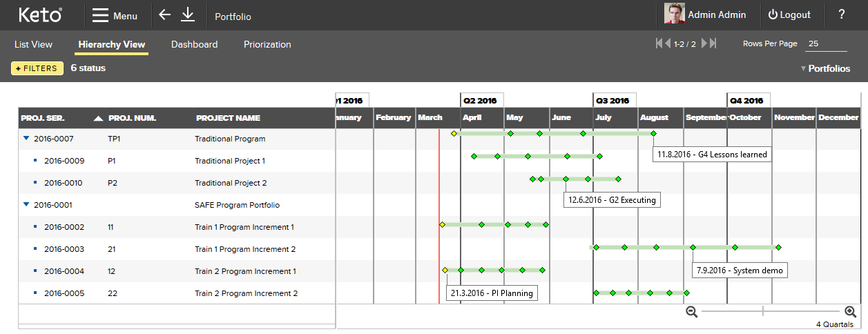
Task: Open the hamburger Menu icon
Action: [100, 15]
